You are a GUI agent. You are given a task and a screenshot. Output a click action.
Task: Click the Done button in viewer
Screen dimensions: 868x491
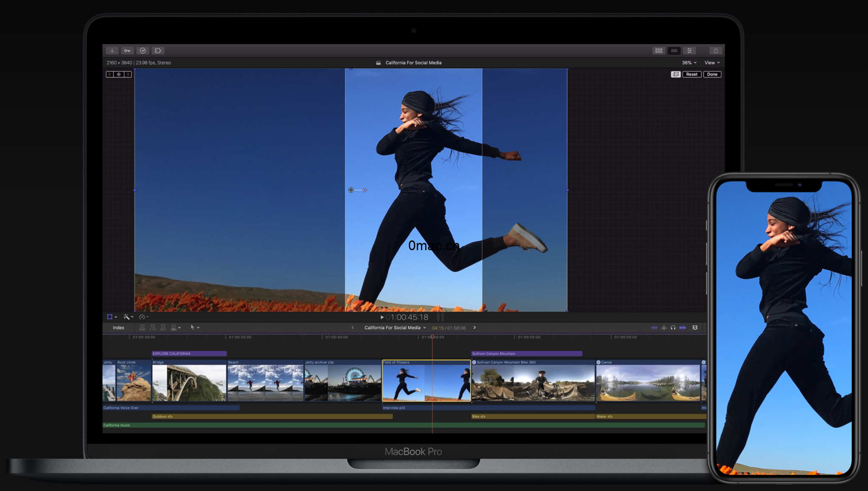coord(712,74)
